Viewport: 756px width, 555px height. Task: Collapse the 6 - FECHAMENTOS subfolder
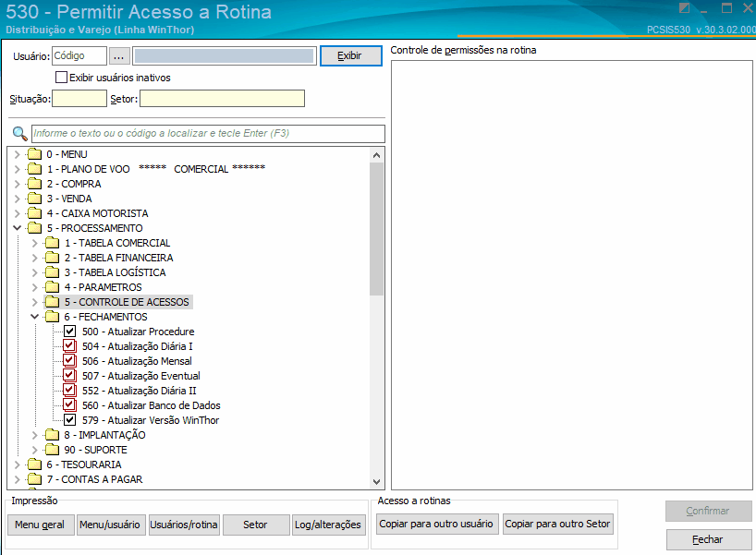[x=35, y=317]
